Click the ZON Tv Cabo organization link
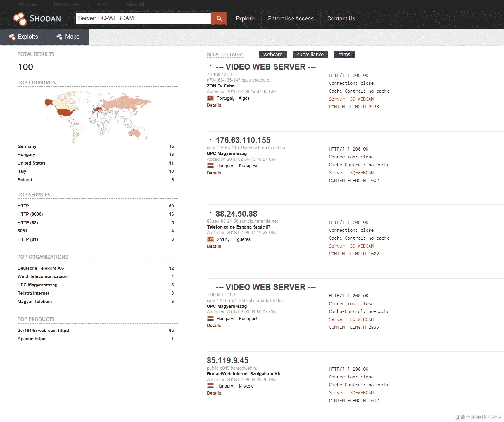 click(x=221, y=86)
